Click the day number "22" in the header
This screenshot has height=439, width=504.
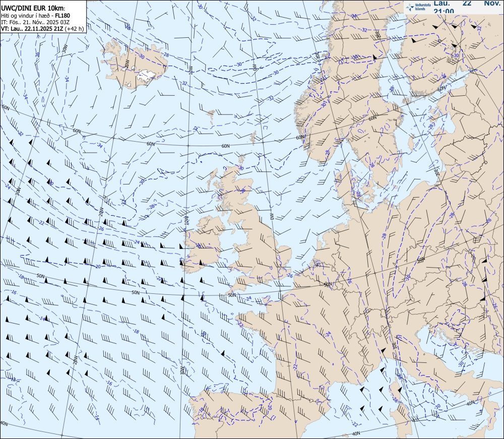467,3
